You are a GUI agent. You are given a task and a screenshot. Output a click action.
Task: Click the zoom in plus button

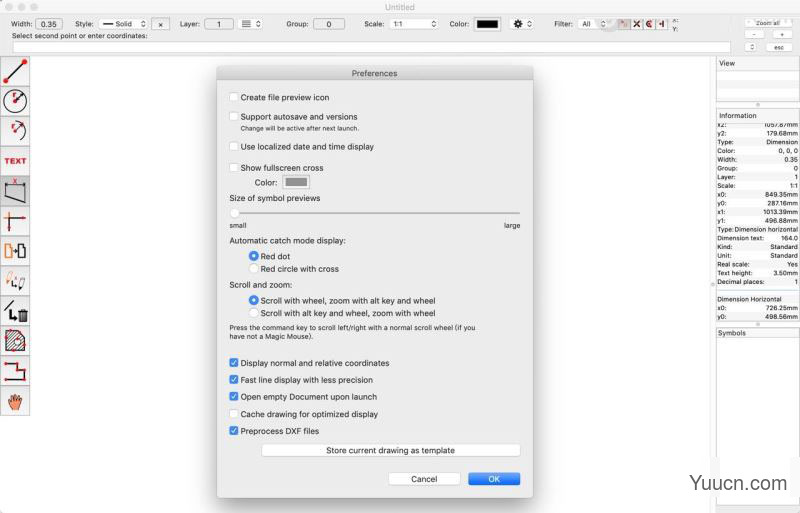(782, 35)
